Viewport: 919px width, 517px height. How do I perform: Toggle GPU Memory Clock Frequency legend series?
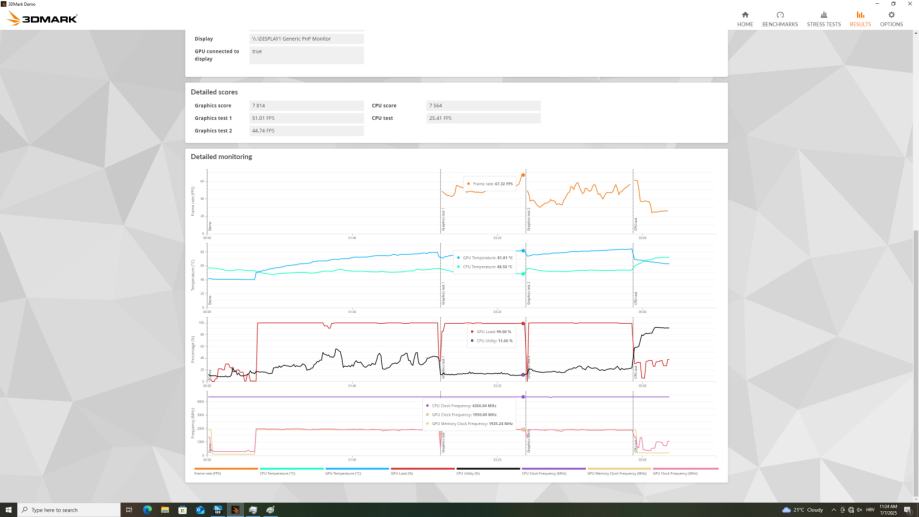[x=620, y=471]
